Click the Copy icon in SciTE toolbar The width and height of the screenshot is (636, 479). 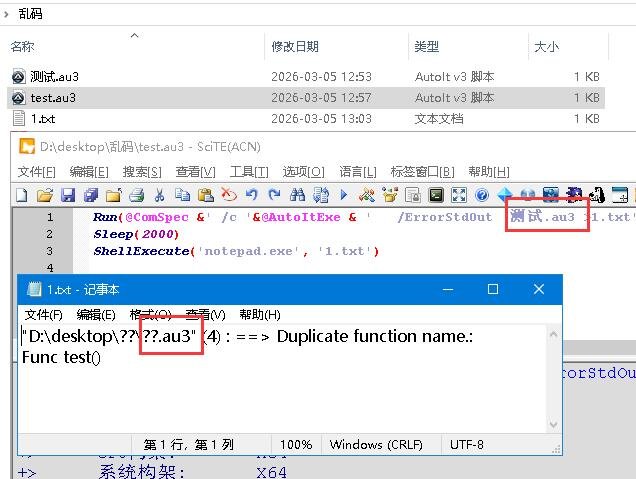point(183,195)
